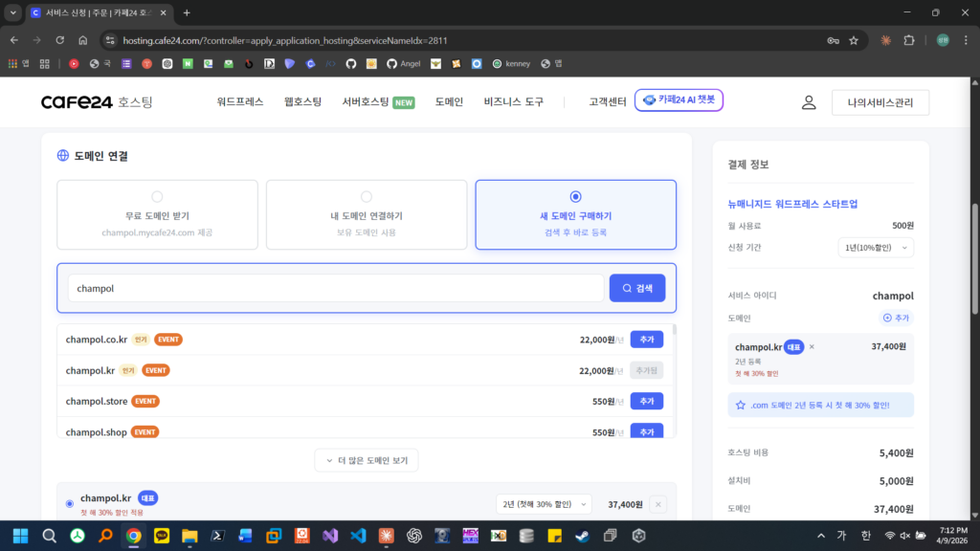Viewport: 980px width, 551px height.
Task: Open the user account profile icon
Action: 809,102
